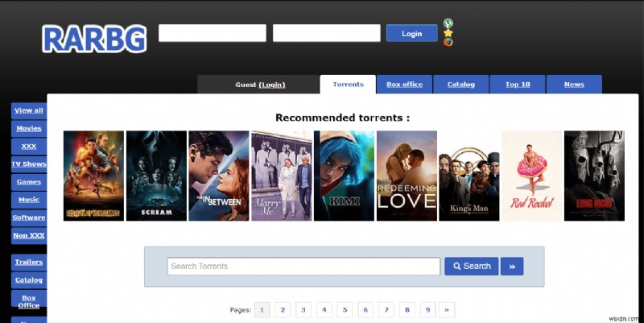Viewport: 644px width, 323px height.
Task: Click the blue Login button
Action: point(411,33)
